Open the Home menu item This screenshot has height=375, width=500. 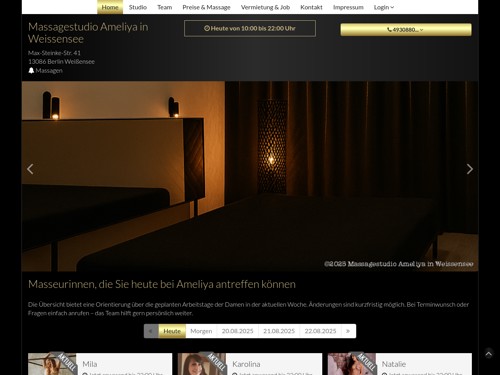tap(110, 7)
